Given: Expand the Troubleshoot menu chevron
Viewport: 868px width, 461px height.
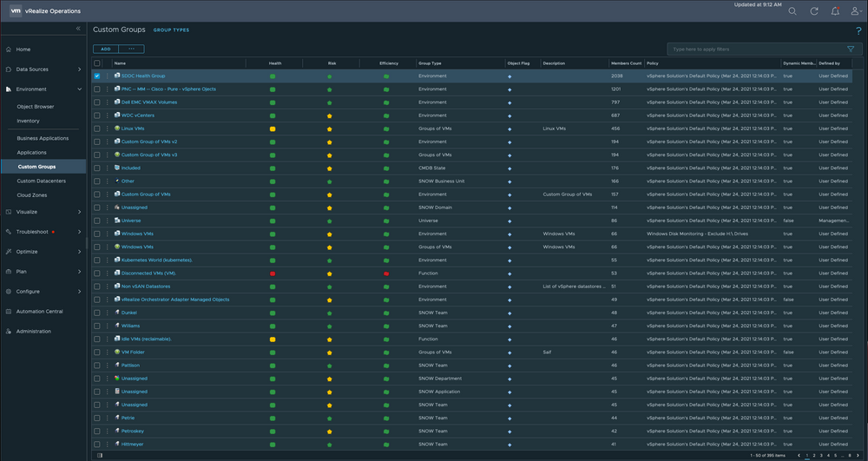Looking at the screenshot, I should tap(79, 232).
